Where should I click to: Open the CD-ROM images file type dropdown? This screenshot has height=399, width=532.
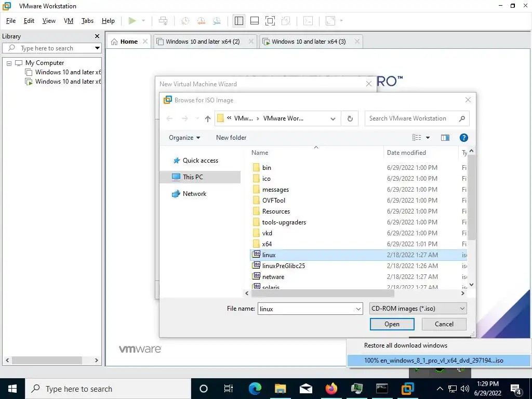pyautogui.click(x=418, y=309)
